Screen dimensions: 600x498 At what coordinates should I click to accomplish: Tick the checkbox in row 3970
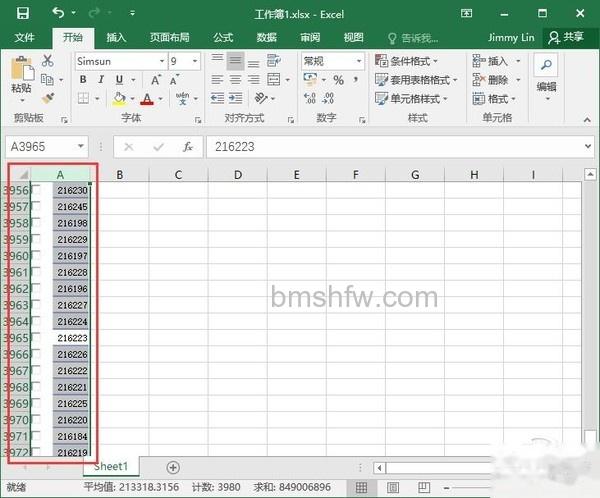pyautogui.click(x=36, y=420)
